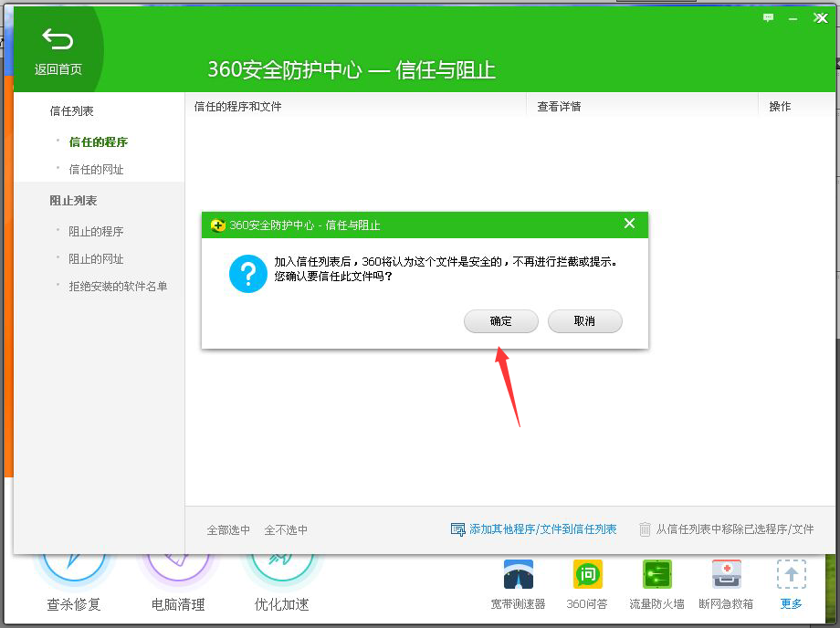Image resolution: width=840 pixels, height=628 pixels.
Task: Close the trust confirmation dialog
Action: [x=629, y=224]
